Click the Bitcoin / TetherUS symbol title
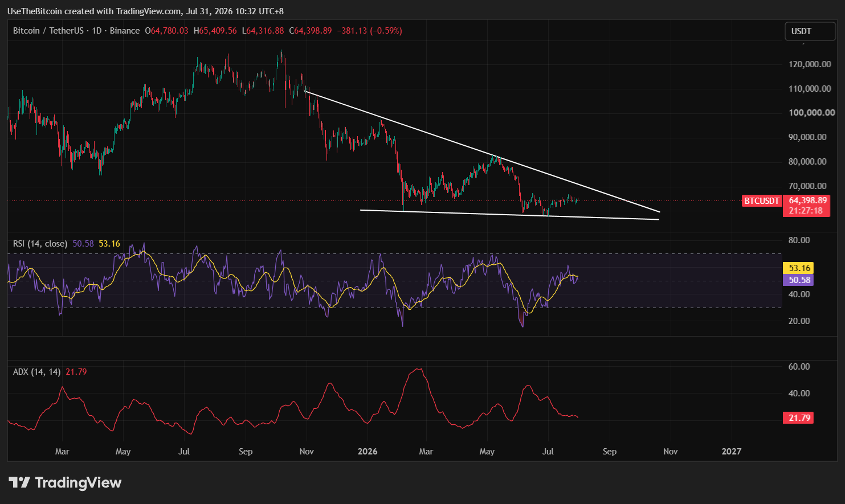Screen dimensions: 845x504 [x=49, y=31]
